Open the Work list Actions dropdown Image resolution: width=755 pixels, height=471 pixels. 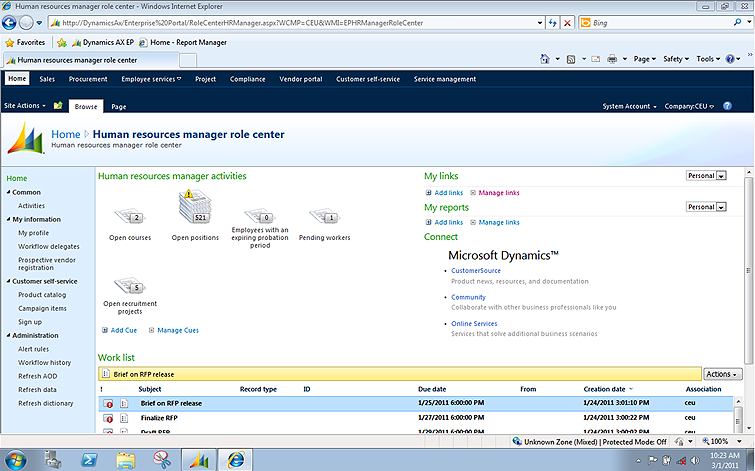[x=722, y=374]
